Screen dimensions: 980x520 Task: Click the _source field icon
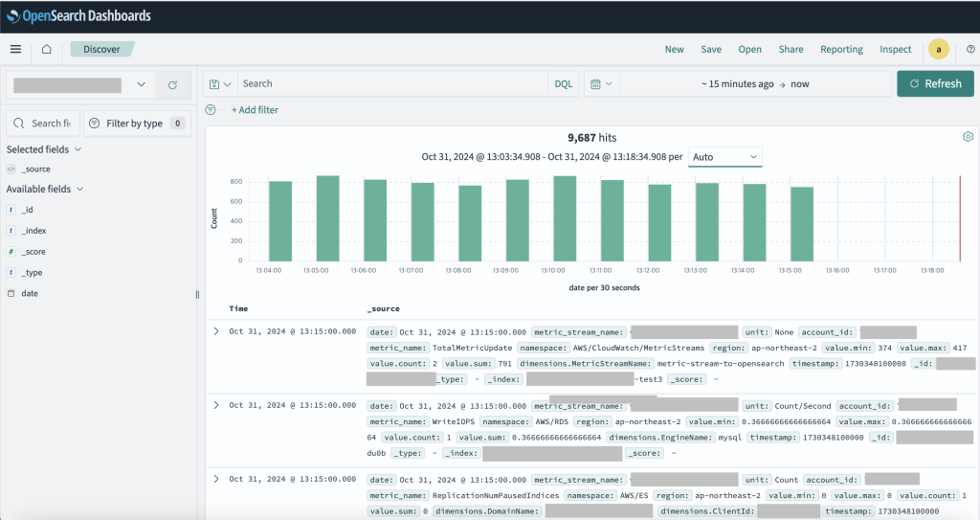[x=11, y=169]
